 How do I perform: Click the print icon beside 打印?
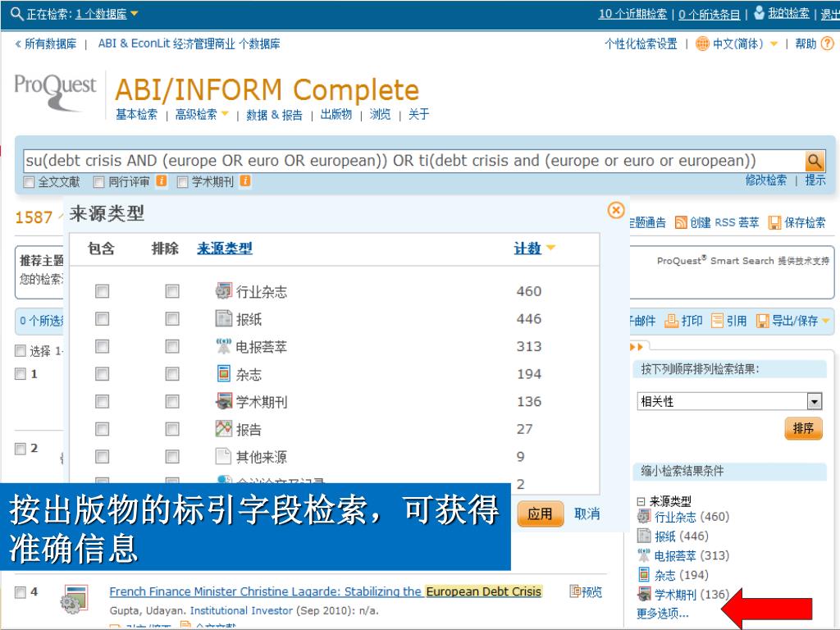click(x=671, y=321)
